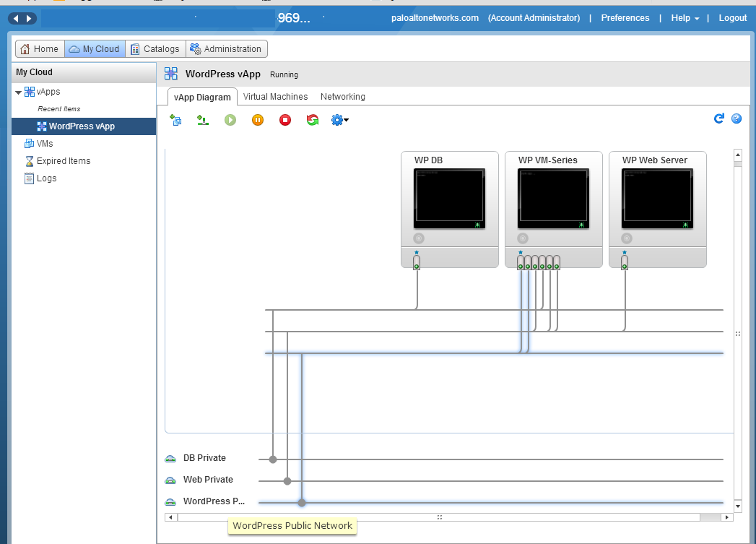This screenshot has width=756, height=544.
Task: Stop the vApp with red stop icon
Action: (x=285, y=120)
